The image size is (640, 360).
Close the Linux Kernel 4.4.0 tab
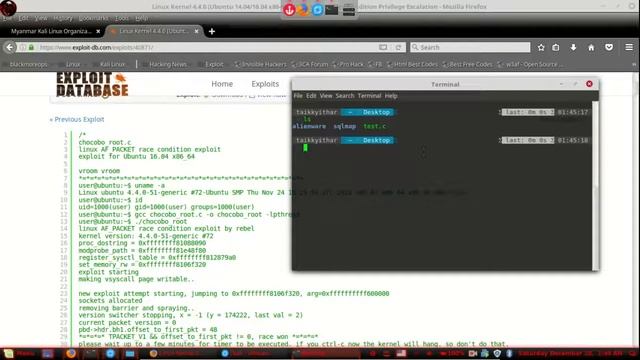coord(196,31)
